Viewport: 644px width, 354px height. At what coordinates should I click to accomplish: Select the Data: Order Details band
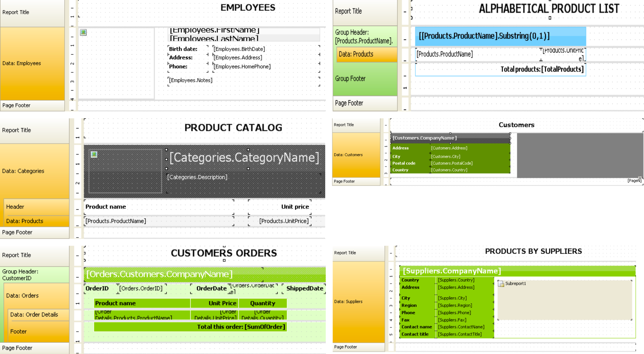click(38, 315)
